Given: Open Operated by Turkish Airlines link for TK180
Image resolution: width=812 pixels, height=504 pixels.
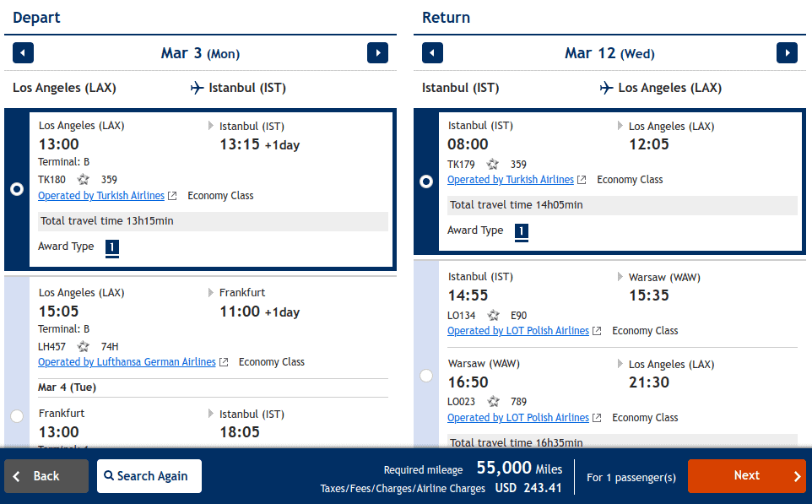Looking at the screenshot, I should pos(101,196).
